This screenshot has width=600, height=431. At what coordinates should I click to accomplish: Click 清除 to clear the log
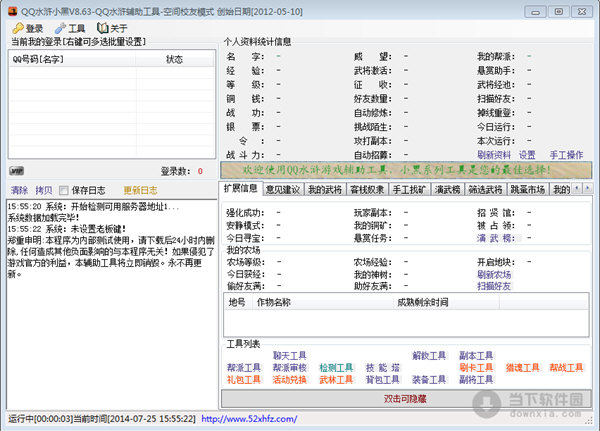19,190
